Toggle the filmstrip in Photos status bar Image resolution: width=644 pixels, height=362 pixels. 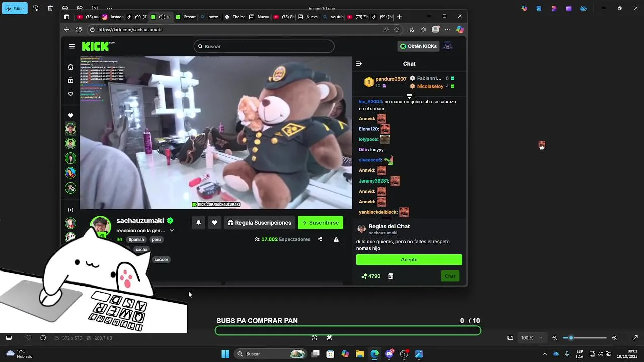coord(9,338)
